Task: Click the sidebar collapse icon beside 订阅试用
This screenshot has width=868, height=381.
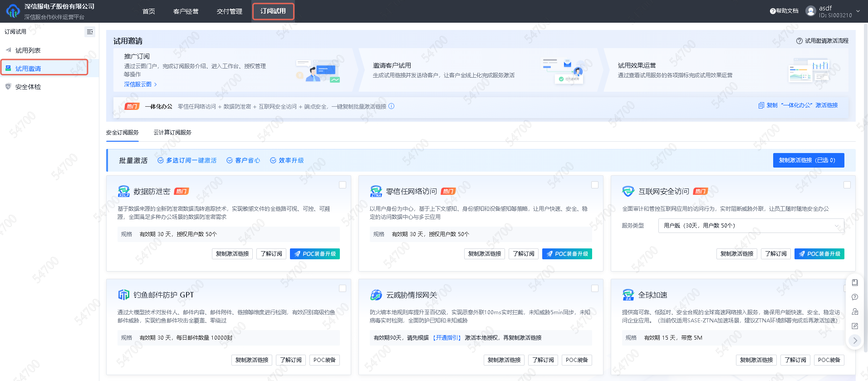Action: point(90,32)
